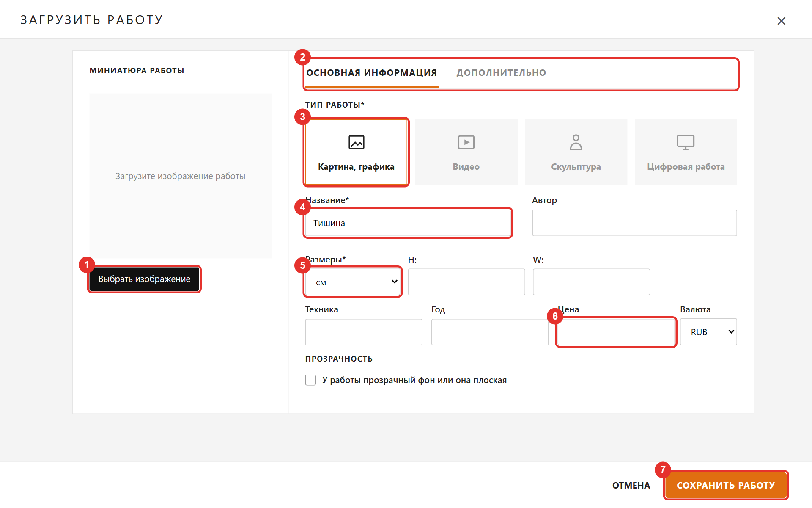Image resolution: width=812 pixels, height=508 pixels.
Task: Select the Цифровая работа label text
Action: click(x=686, y=167)
